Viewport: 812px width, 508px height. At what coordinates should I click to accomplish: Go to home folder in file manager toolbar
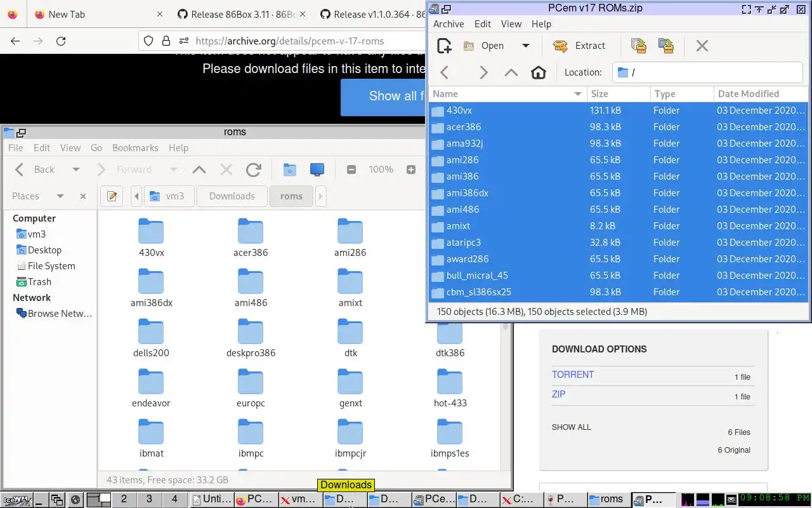289,170
